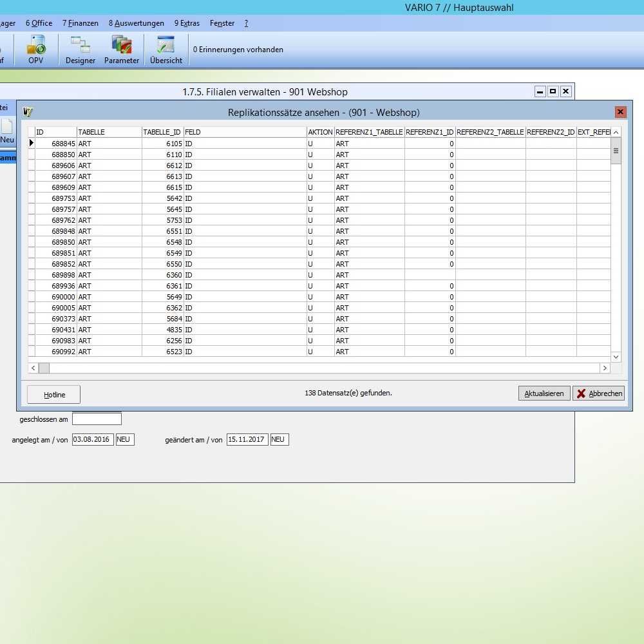Open the Fenster menu

point(222,23)
